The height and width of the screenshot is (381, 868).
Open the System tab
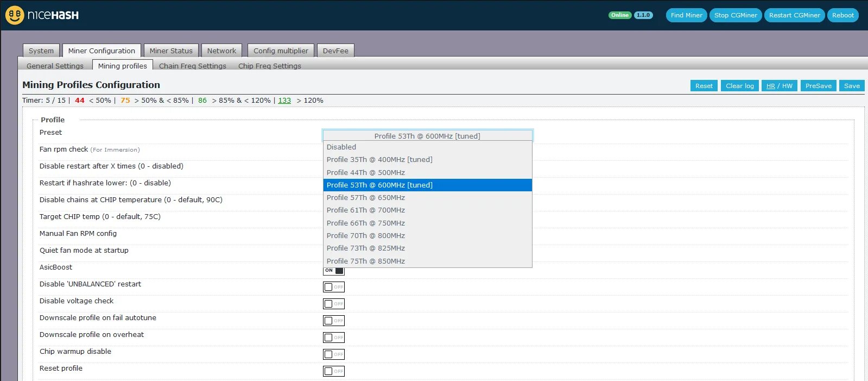(x=41, y=51)
